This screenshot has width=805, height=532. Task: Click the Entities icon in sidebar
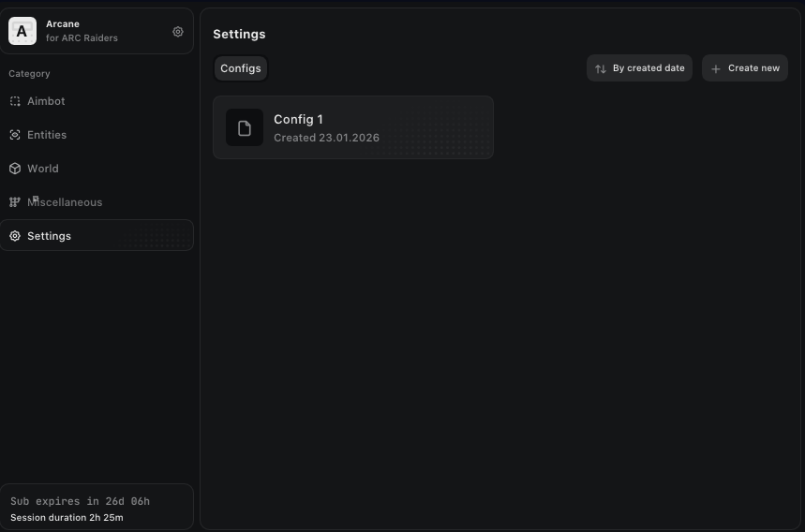(x=15, y=135)
